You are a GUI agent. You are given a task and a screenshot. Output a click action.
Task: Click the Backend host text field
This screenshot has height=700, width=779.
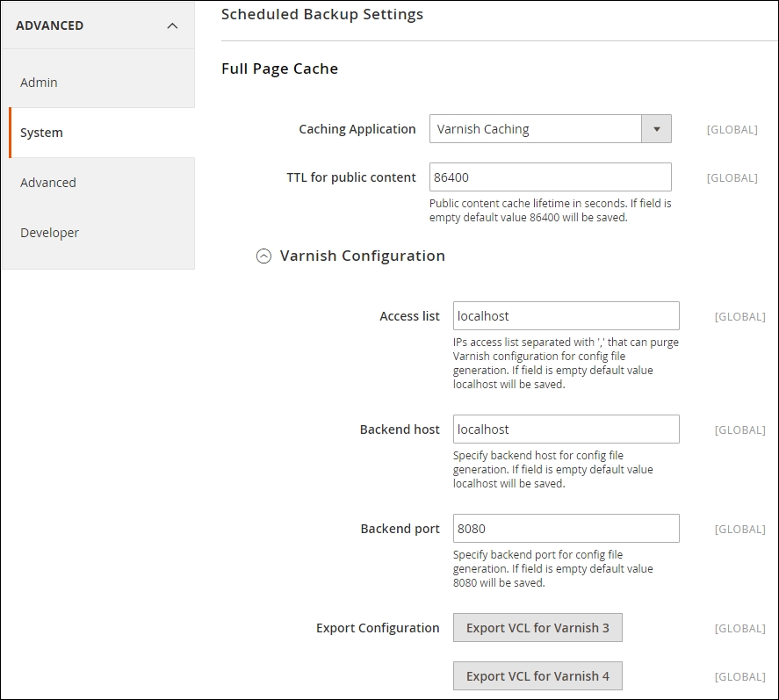tap(566, 429)
